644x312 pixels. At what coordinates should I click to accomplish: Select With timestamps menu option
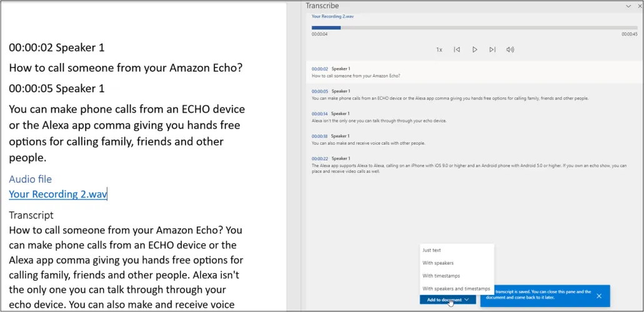click(x=441, y=276)
